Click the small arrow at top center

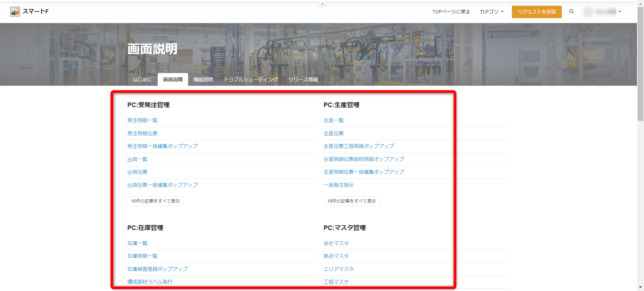(322, 3)
